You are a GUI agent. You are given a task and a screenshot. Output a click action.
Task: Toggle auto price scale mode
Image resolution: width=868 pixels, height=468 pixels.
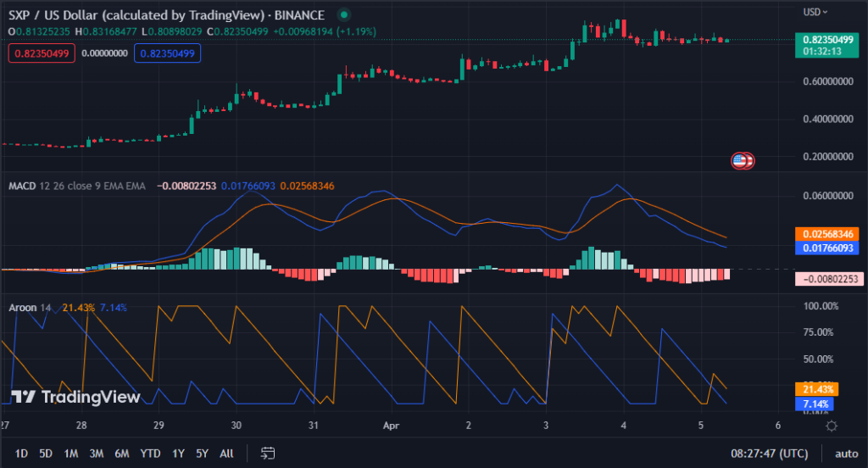pos(847,454)
